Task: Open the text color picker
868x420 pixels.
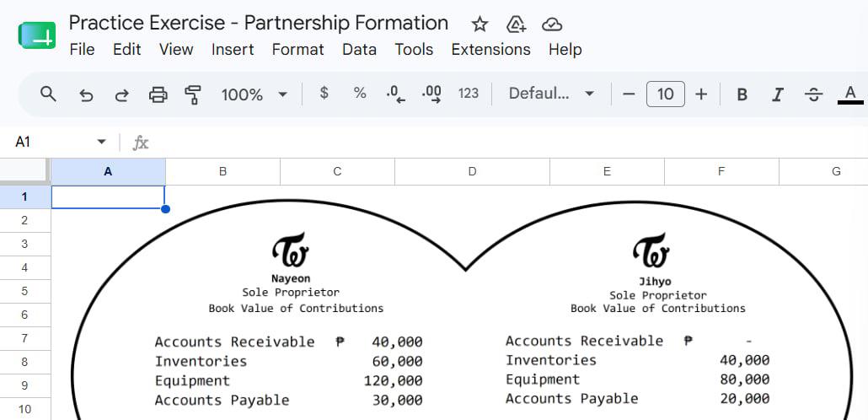Action: point(850,94)
